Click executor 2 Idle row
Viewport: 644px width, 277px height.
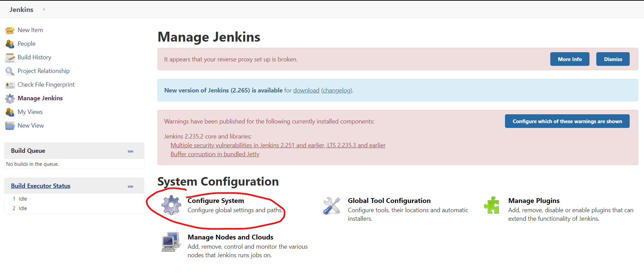(74, 208)
